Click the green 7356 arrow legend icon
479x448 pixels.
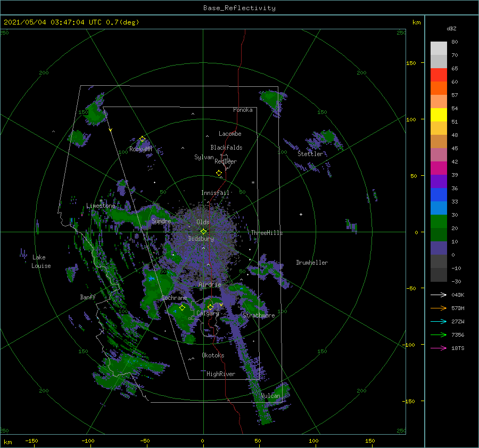[439, 335]
